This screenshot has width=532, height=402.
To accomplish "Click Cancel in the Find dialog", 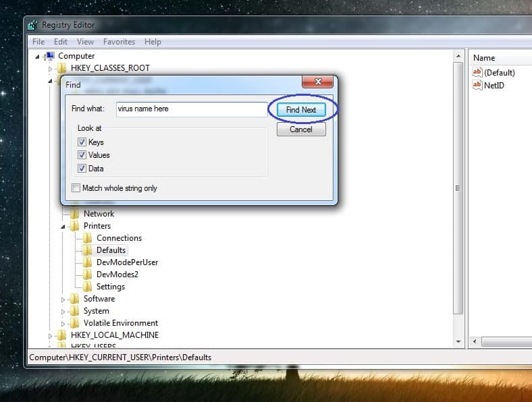I will click(301, 129).
